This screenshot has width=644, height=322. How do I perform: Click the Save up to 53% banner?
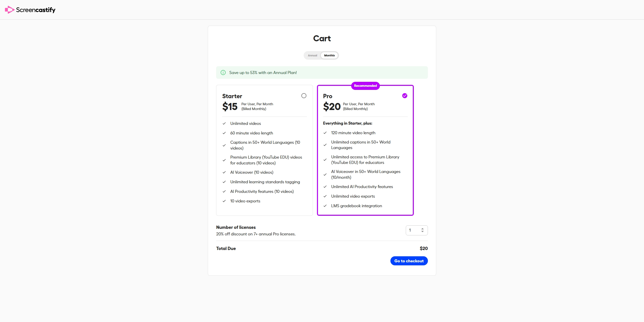pos(322,73)
